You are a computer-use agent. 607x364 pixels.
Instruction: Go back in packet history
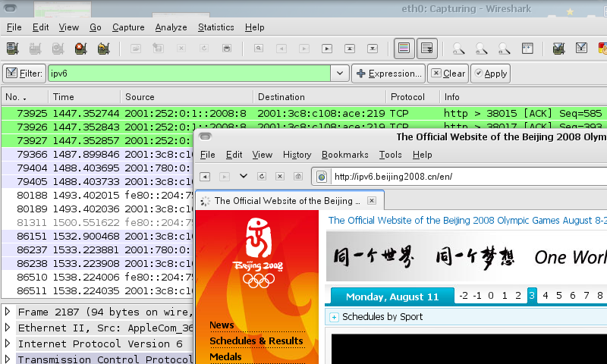[281, 49]
